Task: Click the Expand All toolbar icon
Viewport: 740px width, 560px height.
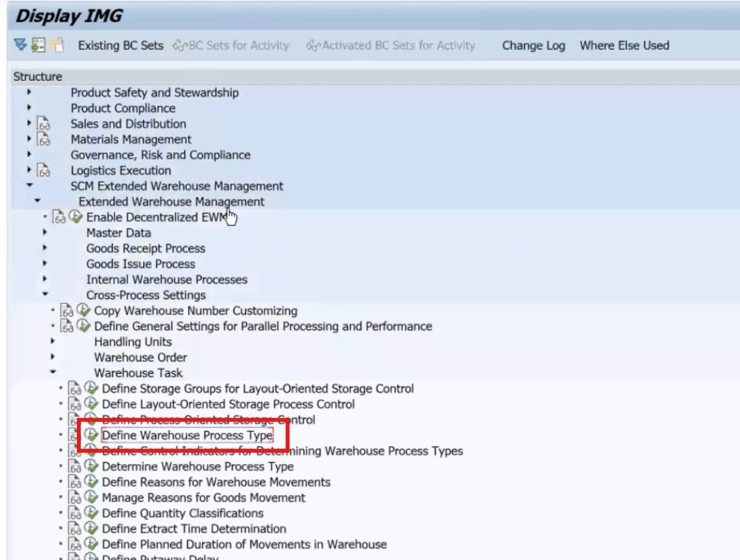Action: click(x=20, y=45)
